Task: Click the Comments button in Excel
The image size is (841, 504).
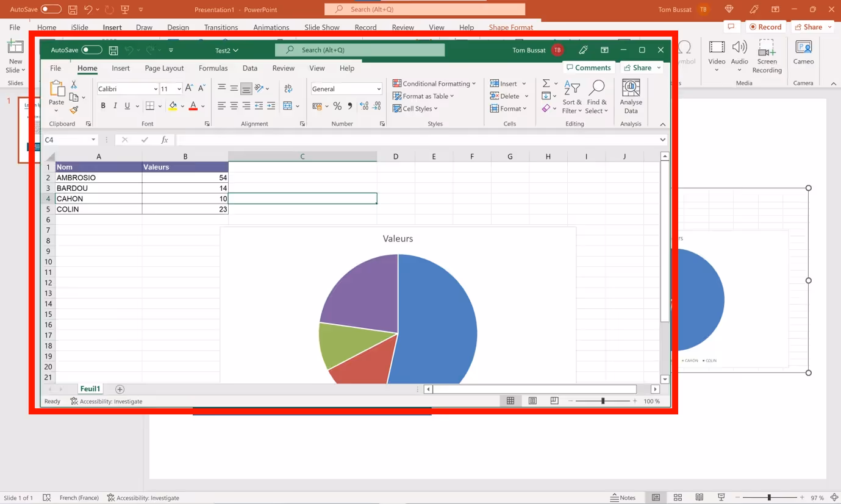Action: 589,68
